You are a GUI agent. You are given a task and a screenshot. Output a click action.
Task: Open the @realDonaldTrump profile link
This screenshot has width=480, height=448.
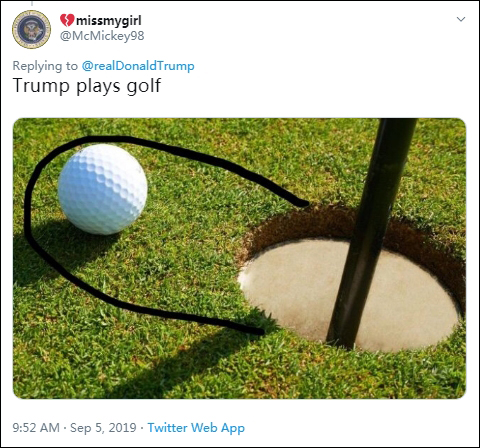point(138,66)
